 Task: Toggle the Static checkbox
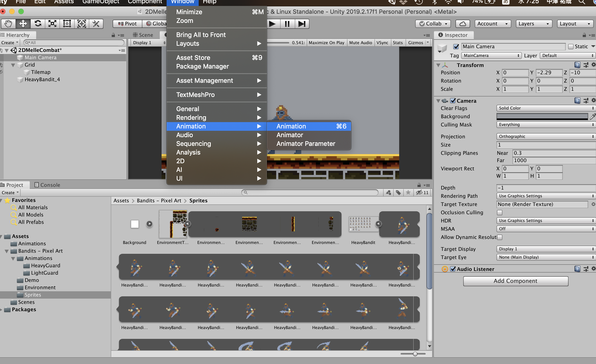point(571,47)
